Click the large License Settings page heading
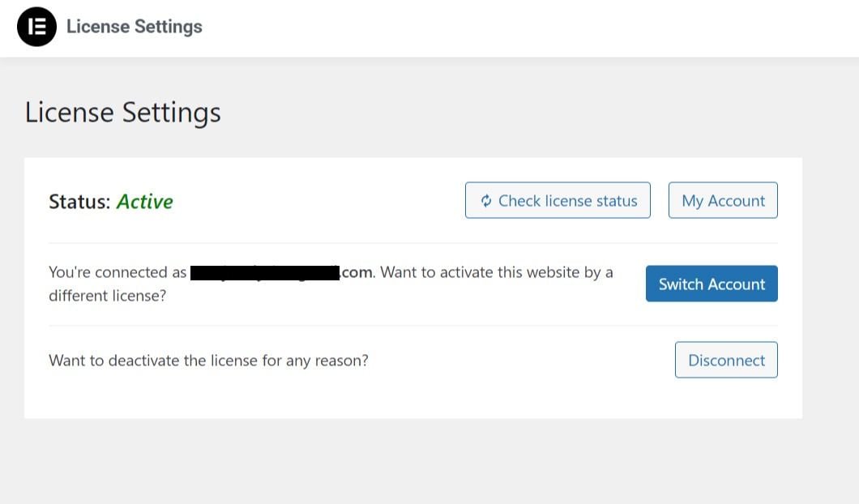Viewport: 859px width, 504px height. [x=122, y=113]
